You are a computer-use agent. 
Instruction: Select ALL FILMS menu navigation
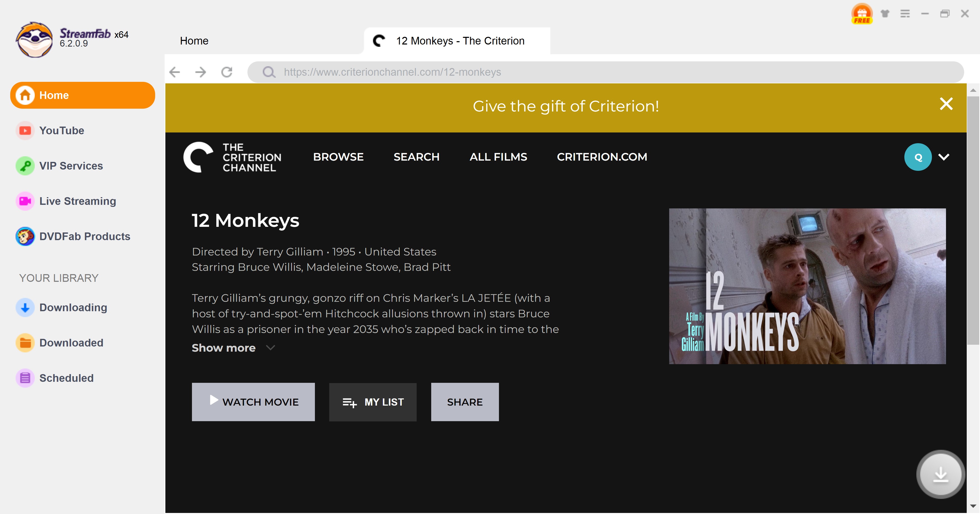[498, 156]
